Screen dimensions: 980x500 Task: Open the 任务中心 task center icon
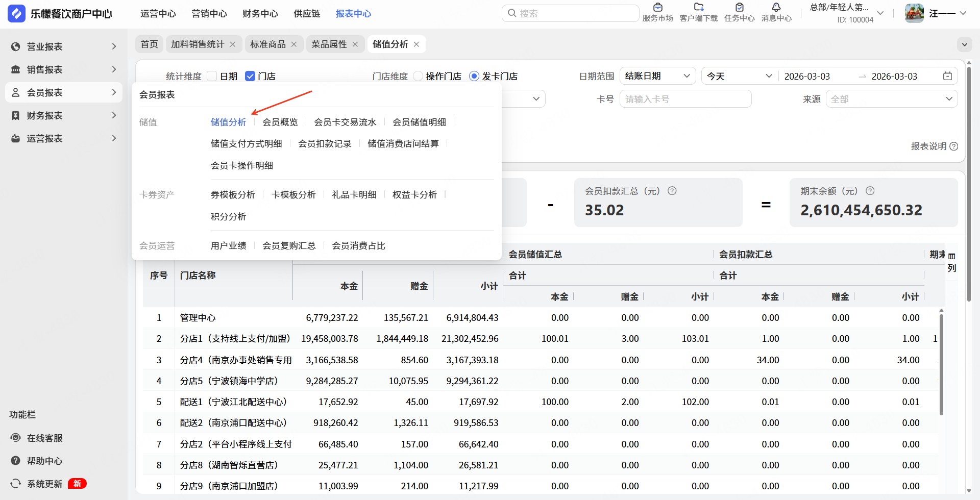coord(739,8)
